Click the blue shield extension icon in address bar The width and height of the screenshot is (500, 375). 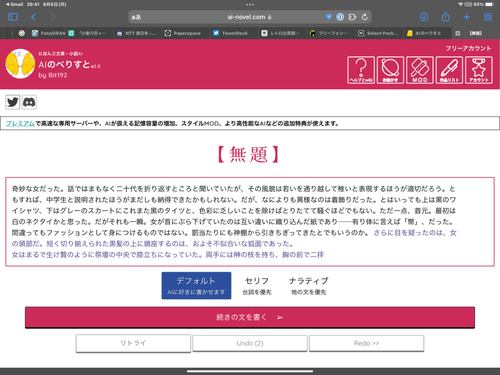[x=329, y=17]
